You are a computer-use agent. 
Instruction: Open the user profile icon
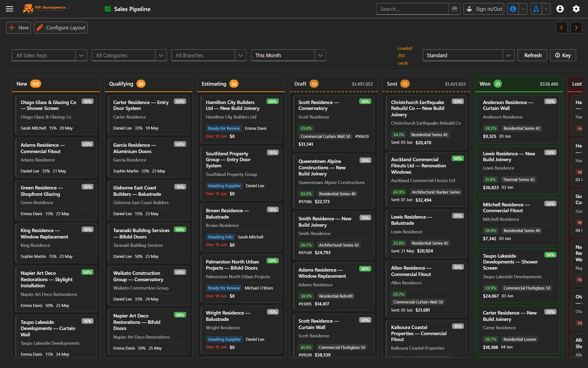point(560,9)
